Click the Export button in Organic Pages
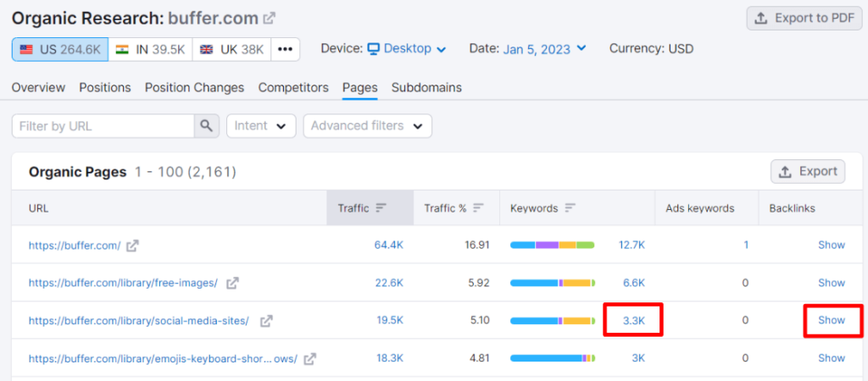Viewport: 868px width, 381px height. click(x=808, y=171)
